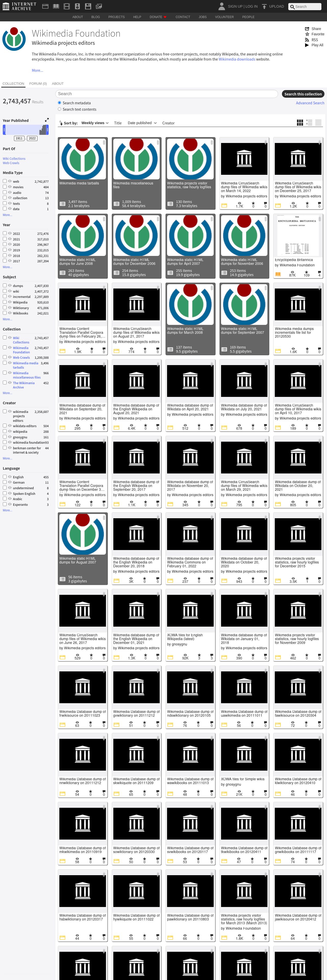Open the Date published sort dropdown
The height and width of the screenshot is (980, 327).
pos(142,123)
